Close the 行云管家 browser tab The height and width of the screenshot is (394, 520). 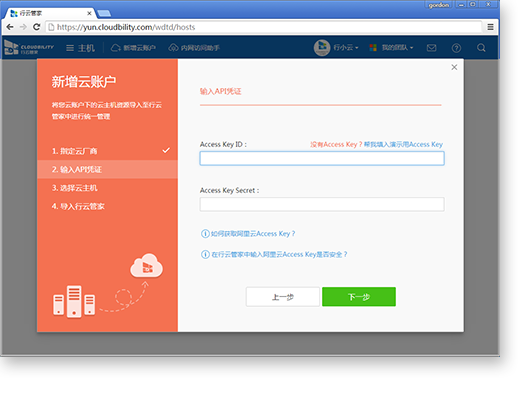tap(89, 13)
